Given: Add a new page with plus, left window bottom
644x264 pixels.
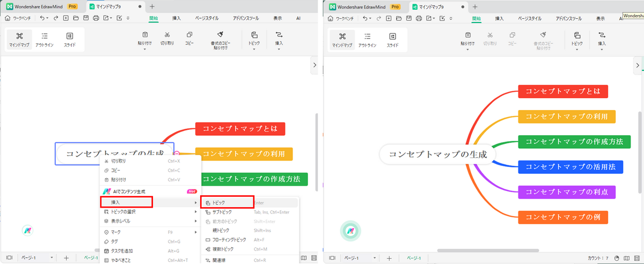Looking at the screenshot, I should [x=66, y=258].
